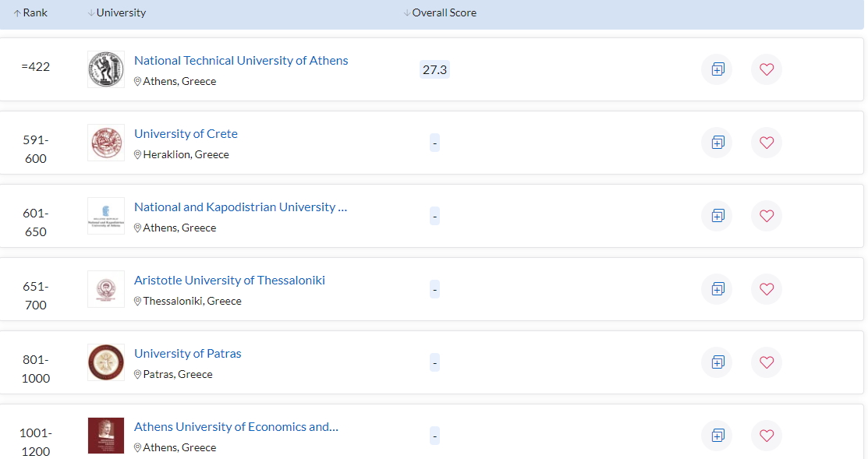Image resolution: width=868 pixels, height=459 pixels.
Task: Open Athens University of Economics logo
Action: point(106,436)
